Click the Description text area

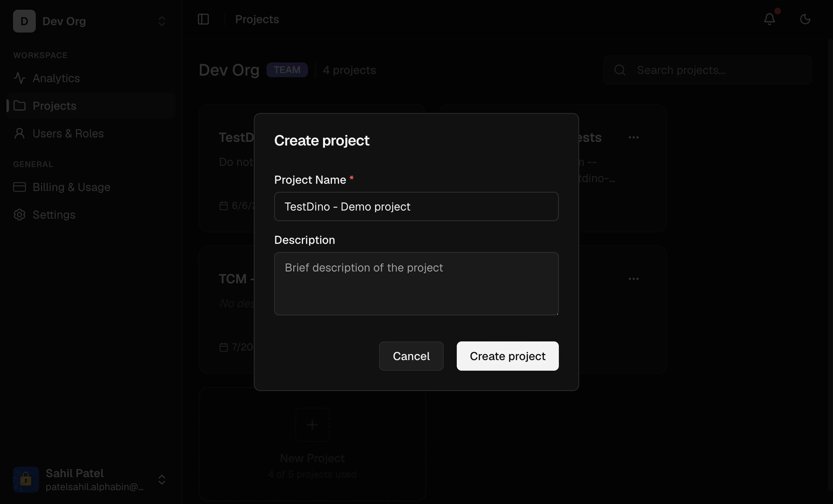click(416, 283)
